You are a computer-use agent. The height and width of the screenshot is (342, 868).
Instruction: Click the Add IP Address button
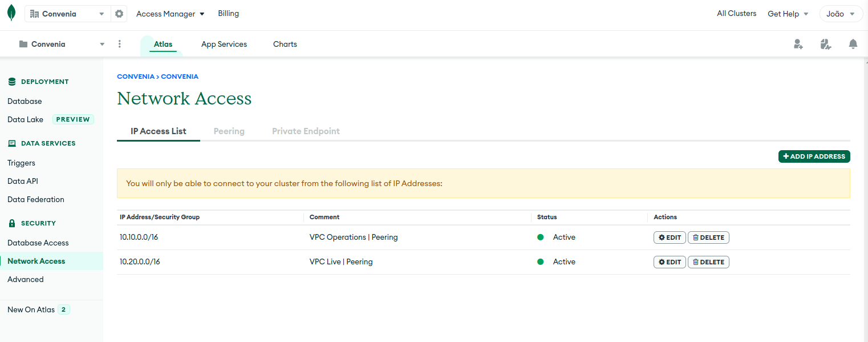coord(814,156)
